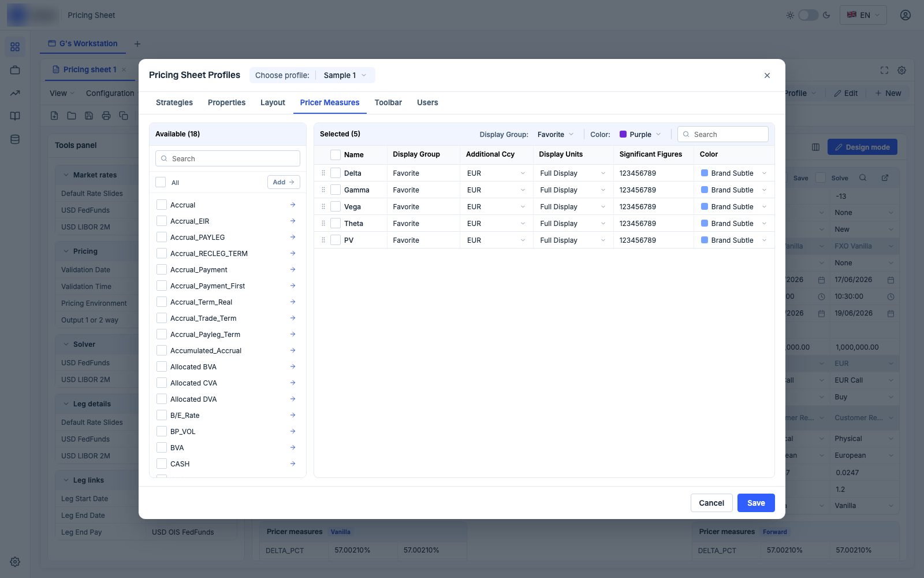
Task: Switch to the Properties tab
Action: 226,102
